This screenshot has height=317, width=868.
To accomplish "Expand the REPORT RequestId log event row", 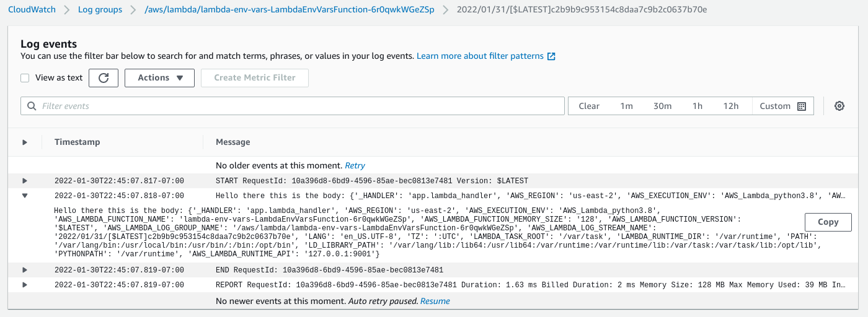I will pos(25,285).
